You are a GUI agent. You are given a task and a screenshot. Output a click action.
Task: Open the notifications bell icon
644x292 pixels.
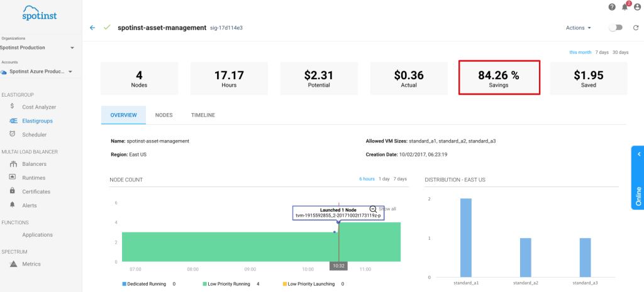pyautogui.click(x=625, y=7)
